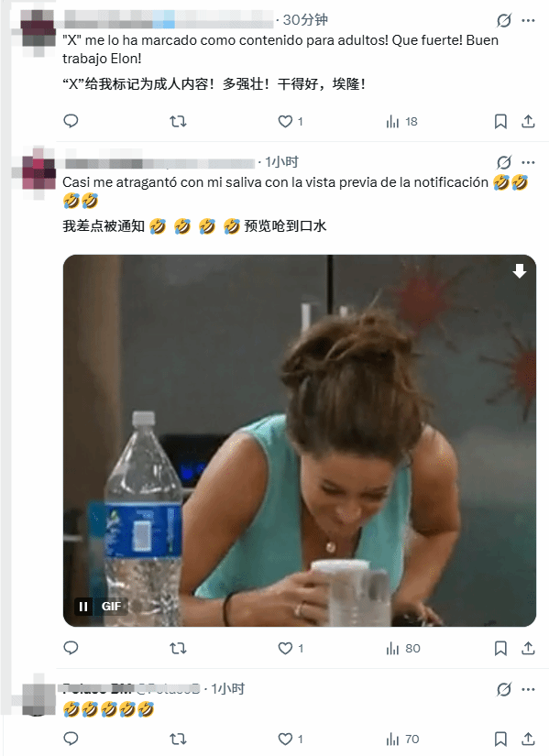The image size is (549, 756).
Task: Repost the 'Buen trabajo Elon' post
Action: coord(178,121)
